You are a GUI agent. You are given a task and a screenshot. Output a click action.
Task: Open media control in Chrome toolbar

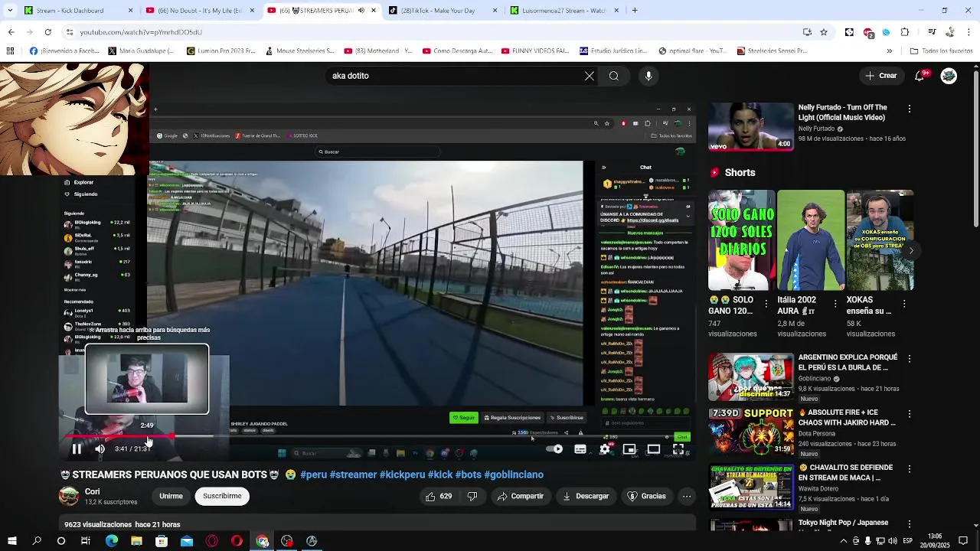point(932,32)
